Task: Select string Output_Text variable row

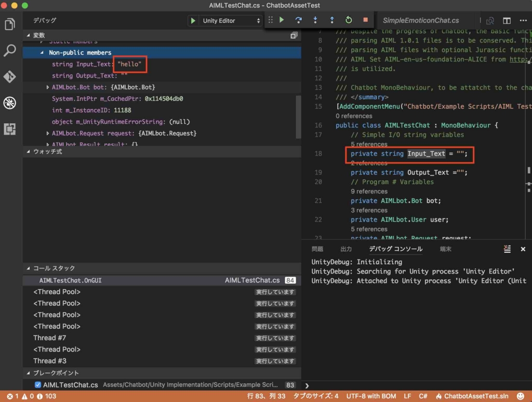Action: click(x=162, y=76)
